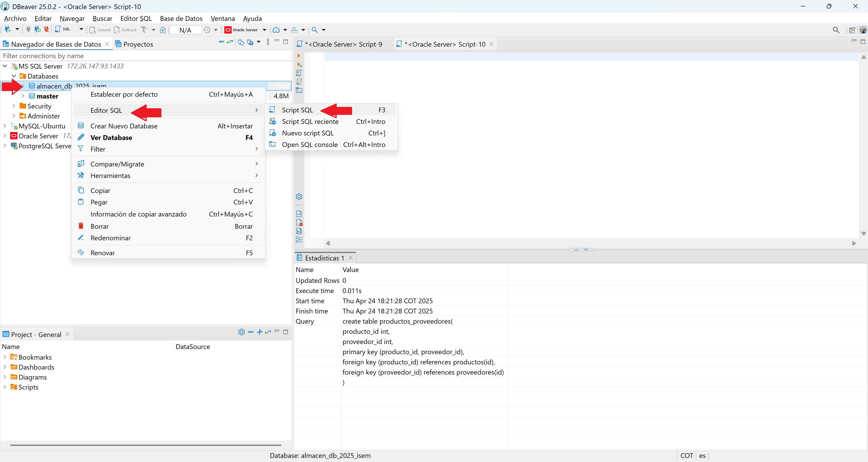This screenshot has height=462, width=868.
Task: Select Renovar from context menu
Action: [x=168, y=253]
